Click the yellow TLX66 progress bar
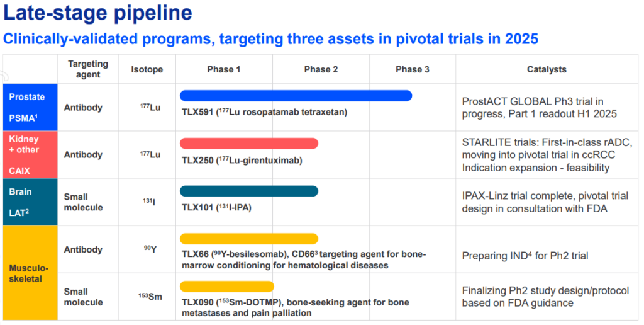The height and width of the screenshot is (325, 644). tap(249, 239)
